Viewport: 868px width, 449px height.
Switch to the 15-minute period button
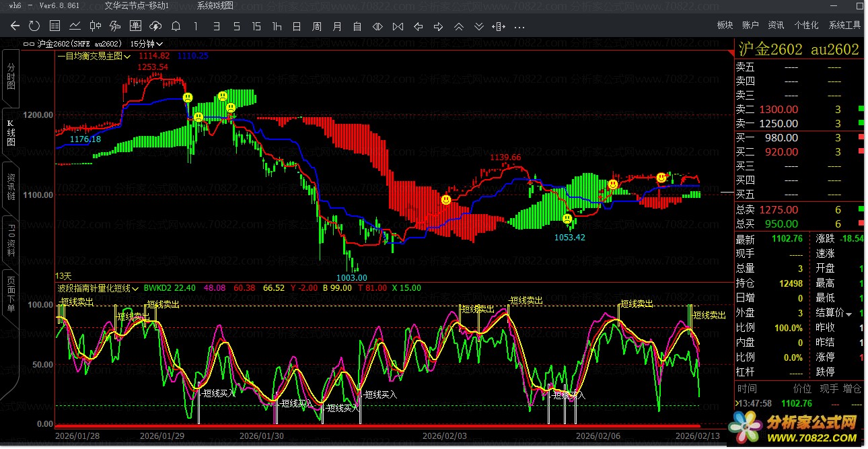[x=256, y=26]
